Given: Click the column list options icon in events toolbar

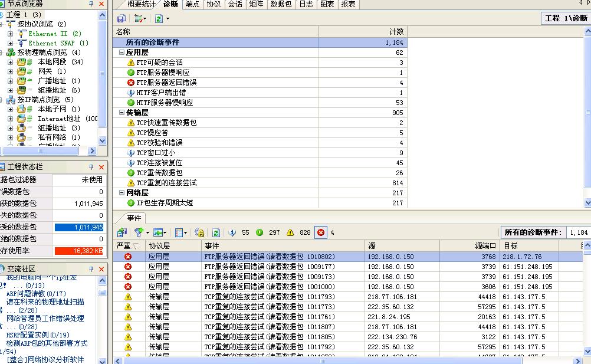Looking at the screenshot, I should click(x=179, y=232).
